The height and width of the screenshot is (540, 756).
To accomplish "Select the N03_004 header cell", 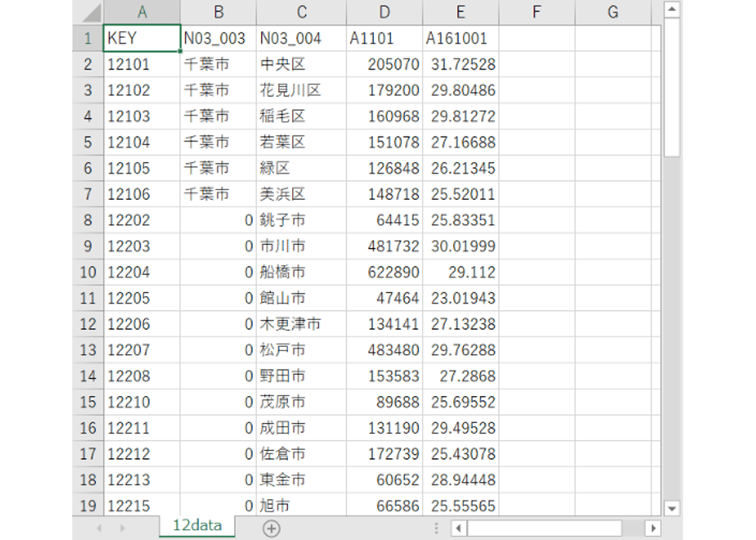I will point(301,38).
